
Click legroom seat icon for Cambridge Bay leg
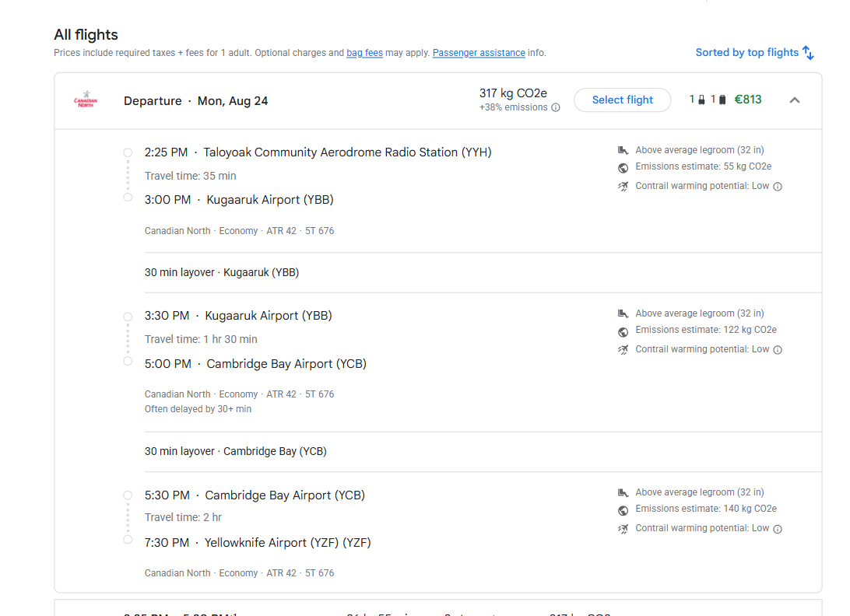point(623,492)
